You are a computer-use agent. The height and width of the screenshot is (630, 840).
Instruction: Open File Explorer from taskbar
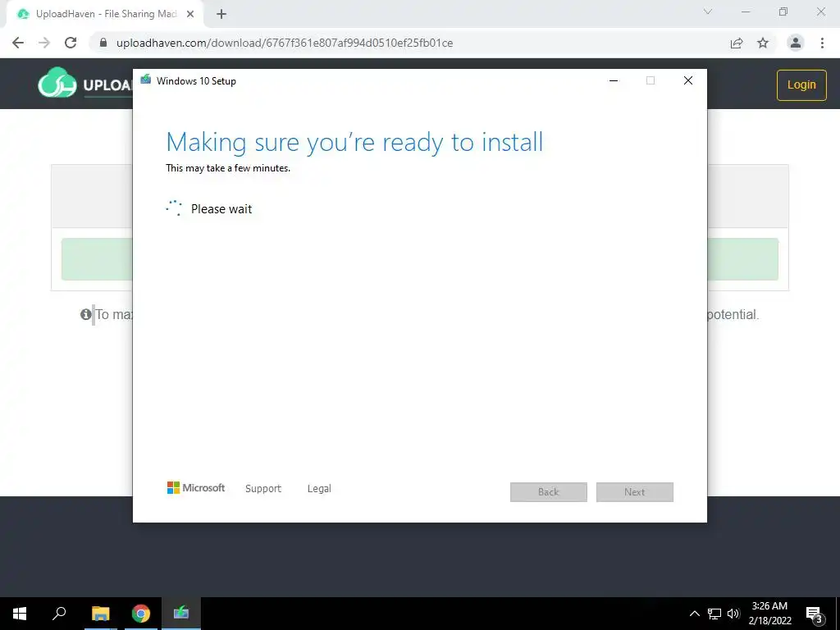(100, 614)
